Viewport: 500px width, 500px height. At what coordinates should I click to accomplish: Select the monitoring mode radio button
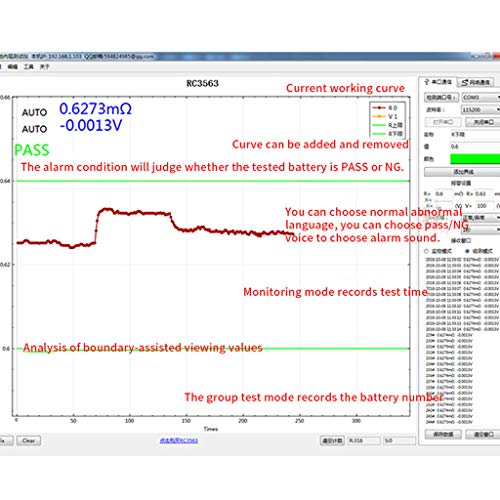pyautogui.click(x=426, y=251)
